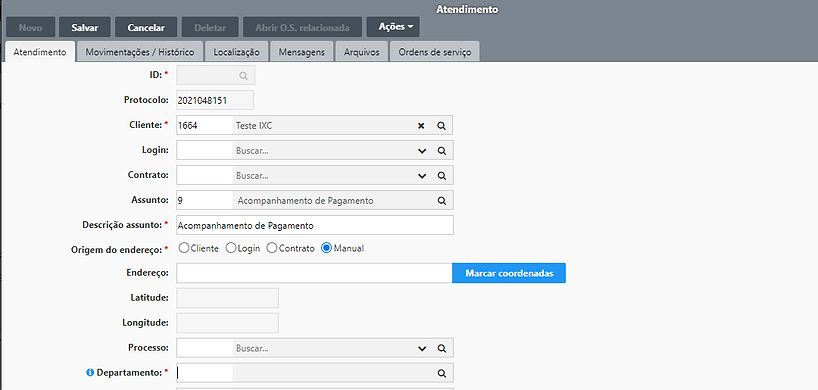Click the Processo field magnifier icon
The height and width of the screenshot is (390, 818).
[441, 348]
